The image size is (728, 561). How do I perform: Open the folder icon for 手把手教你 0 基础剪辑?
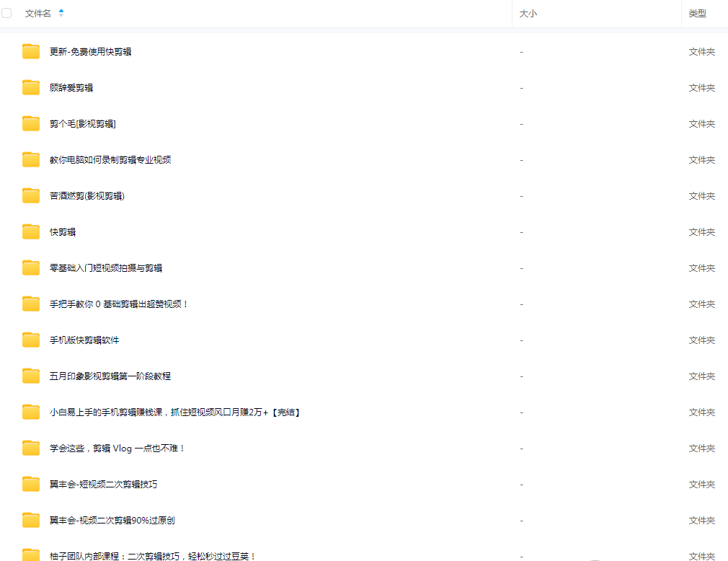pyautogui.click(x=31, y=304)
